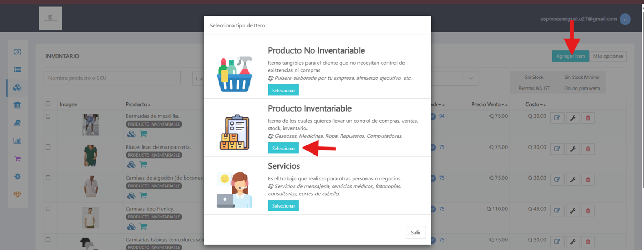This screenshot has height=250, width=644.
Task: Sort by Producto column header
Action: point(138,104)
